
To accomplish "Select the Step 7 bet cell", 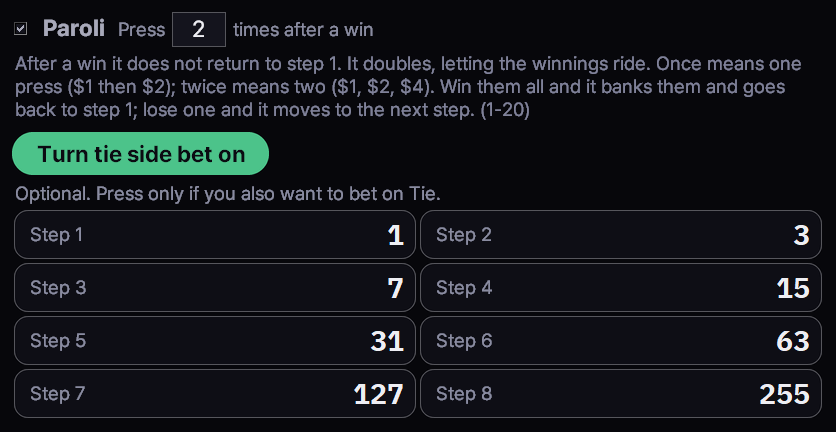I will tap(215, 394).
